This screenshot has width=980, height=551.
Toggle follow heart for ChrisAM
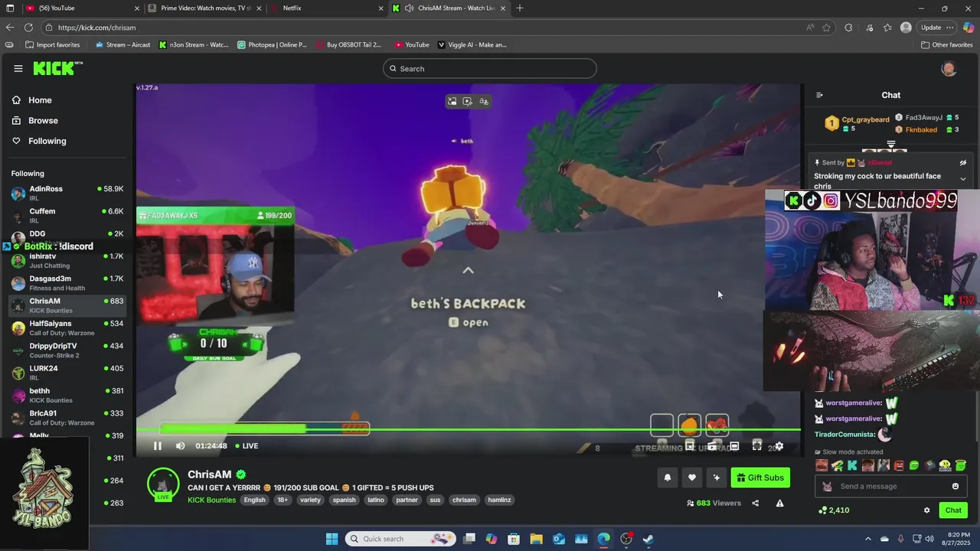point(692,478)
